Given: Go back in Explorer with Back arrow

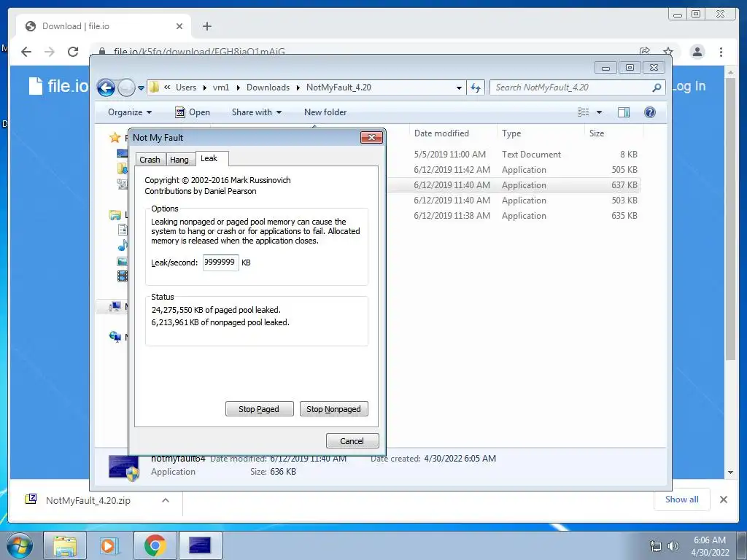Looking at the screenshot, I should 106,87.
